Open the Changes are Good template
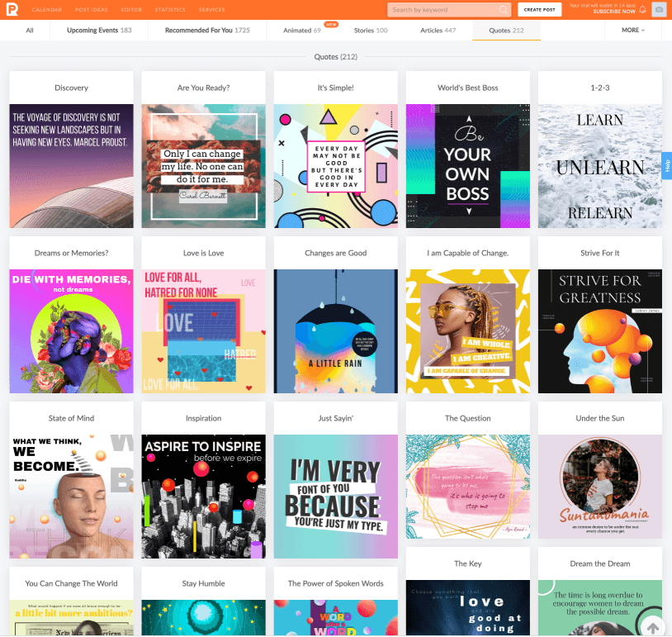This screenshot has width=672, height=637. tap(335, 315)
